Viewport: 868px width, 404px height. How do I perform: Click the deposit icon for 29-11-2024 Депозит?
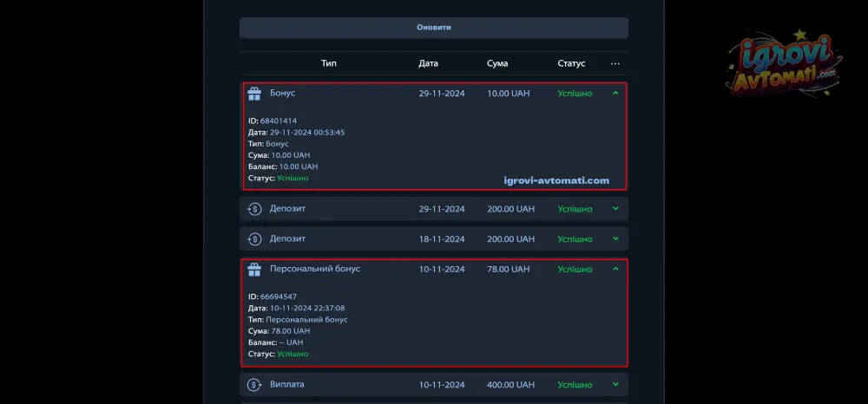pyautogui.click(x=254, y=209)
